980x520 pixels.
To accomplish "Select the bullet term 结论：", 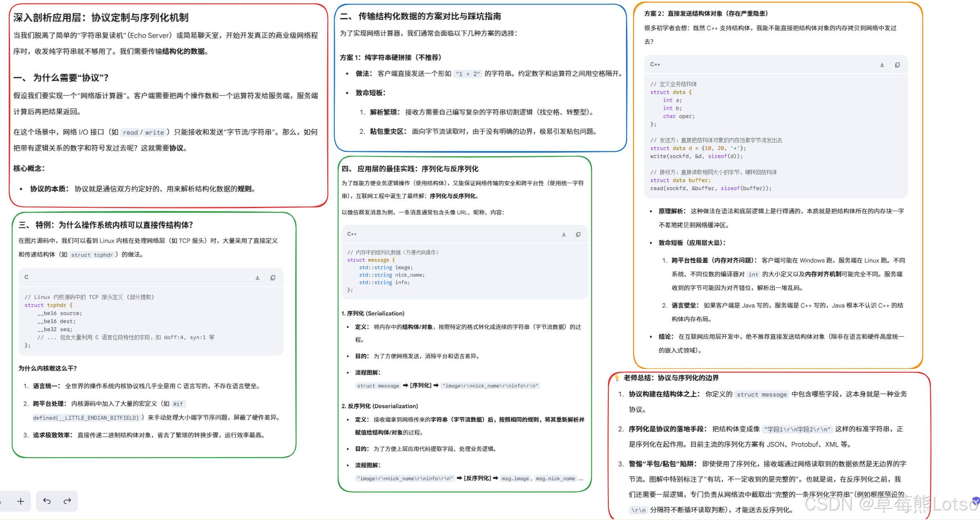I will (666, 337).
